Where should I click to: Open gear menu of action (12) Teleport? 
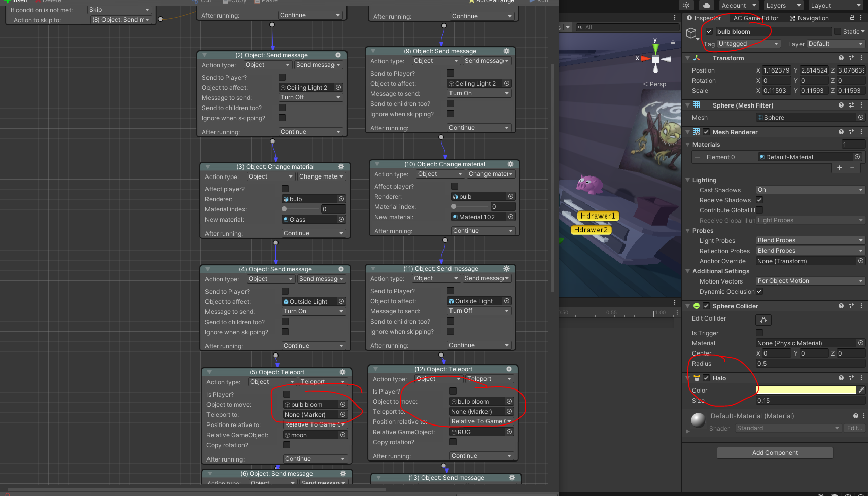(x=509, y=369)
